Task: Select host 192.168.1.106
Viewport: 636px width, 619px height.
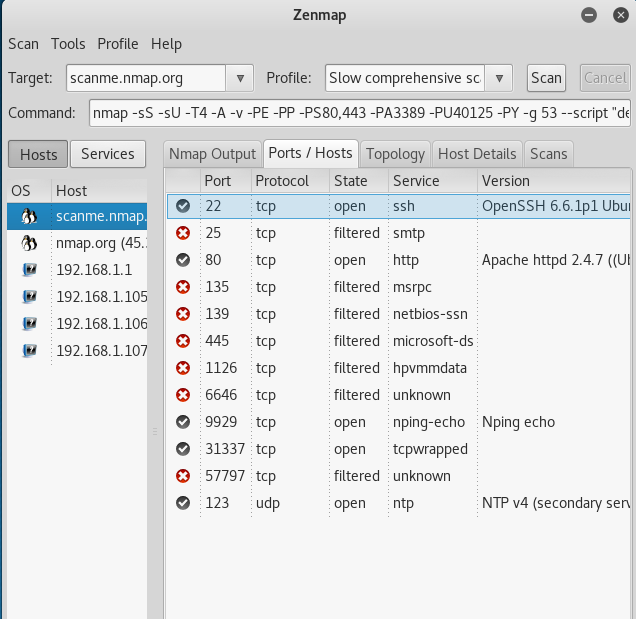Action: [x=77, y=324]
